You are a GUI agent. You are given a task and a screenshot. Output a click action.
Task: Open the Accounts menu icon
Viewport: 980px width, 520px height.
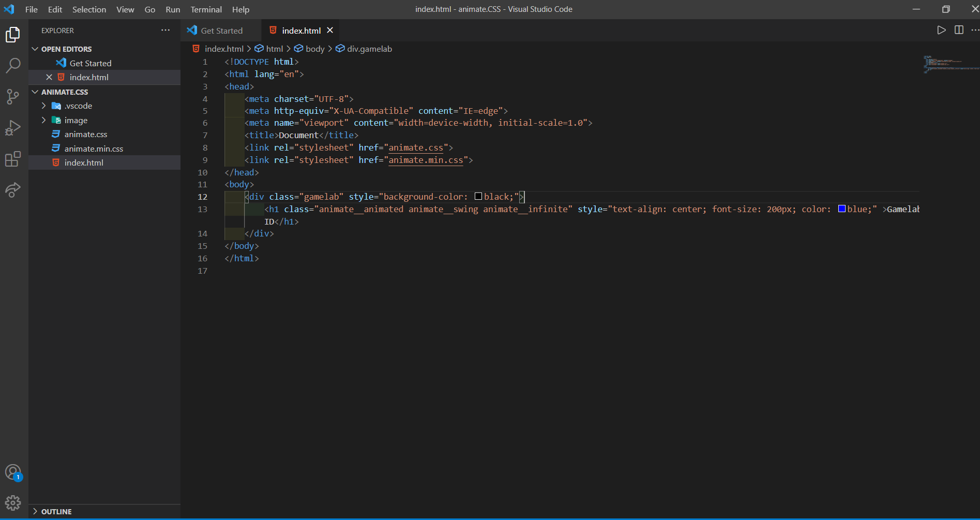(13, 472)
